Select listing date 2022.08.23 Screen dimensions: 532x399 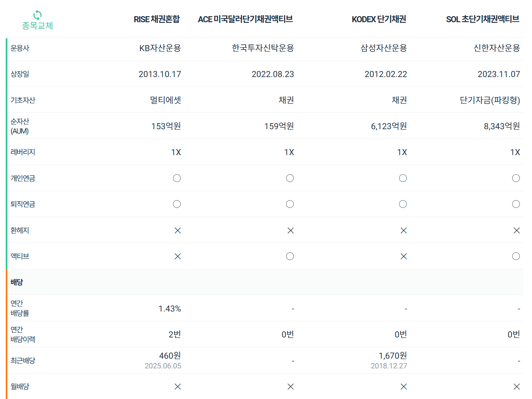pyautogui.click(x=273, y=74)
